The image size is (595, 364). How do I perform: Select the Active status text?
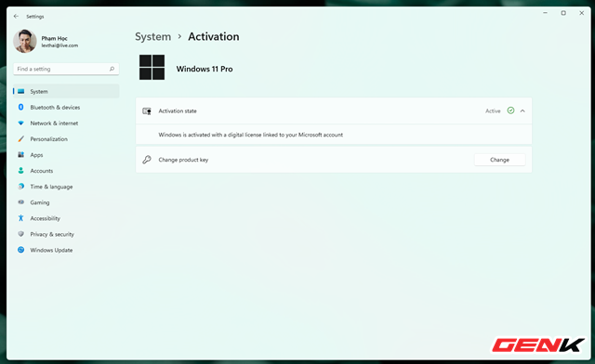pyautogui.click(x=493, y=111)
